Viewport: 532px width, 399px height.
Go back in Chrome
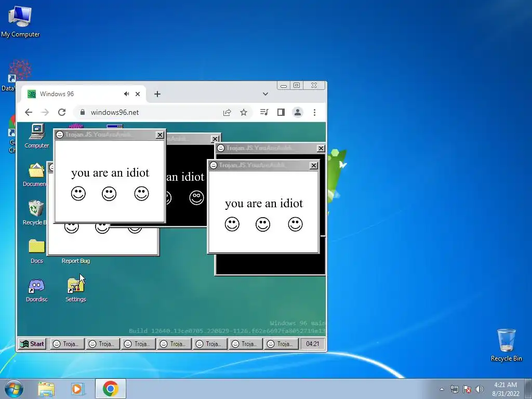pyautogui.click(x=29, y=112)
